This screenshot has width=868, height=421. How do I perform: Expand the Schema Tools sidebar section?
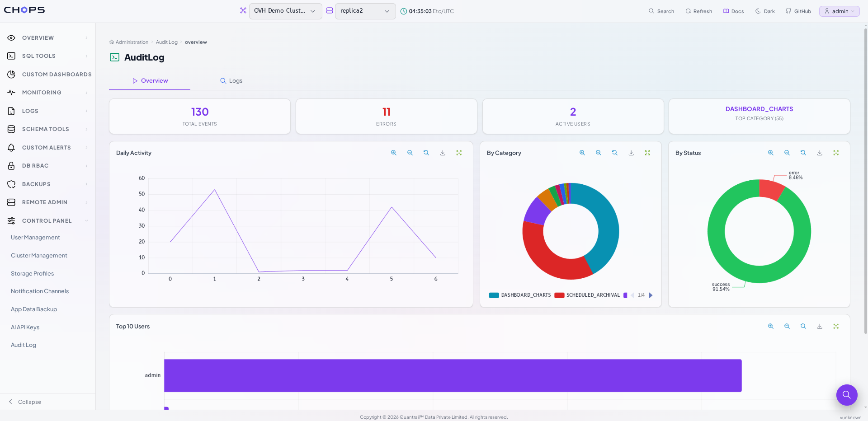point(48,129)
